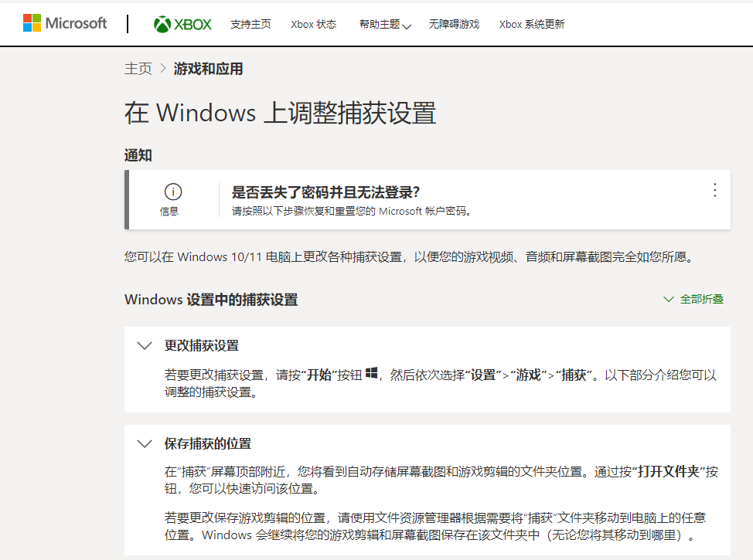Screen dimensions: 753x560
Task: Click the Microsoft logo
Action: (x=65, y=23)
